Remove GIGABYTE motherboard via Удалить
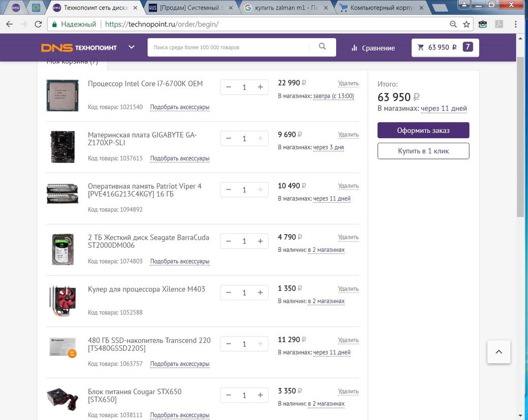 click(x=348, y=135)
